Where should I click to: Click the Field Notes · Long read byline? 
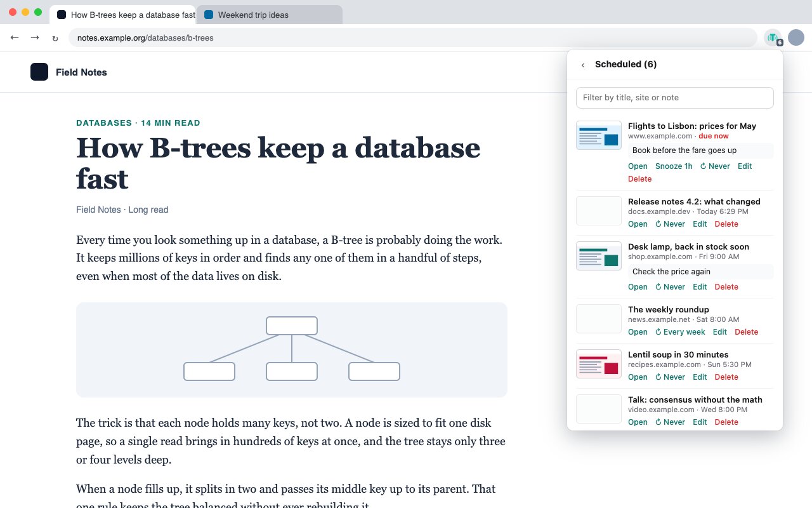122,210
